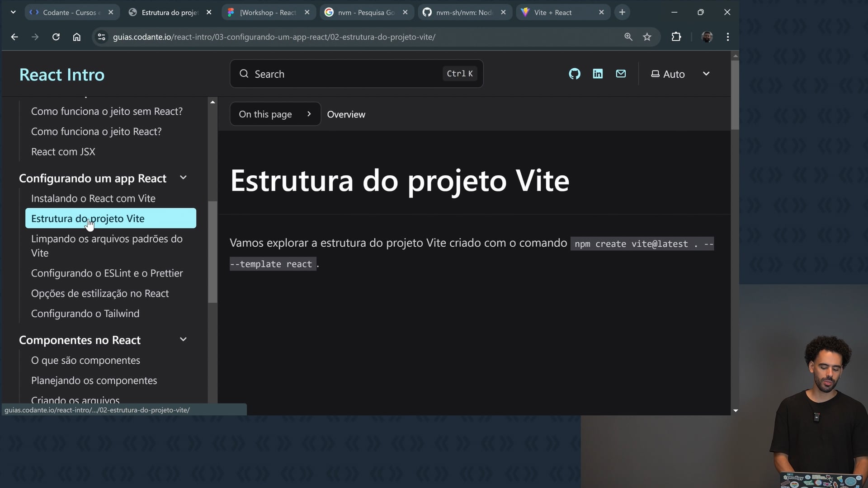Open the browser extensions puzzle icon

pos(676,37)
